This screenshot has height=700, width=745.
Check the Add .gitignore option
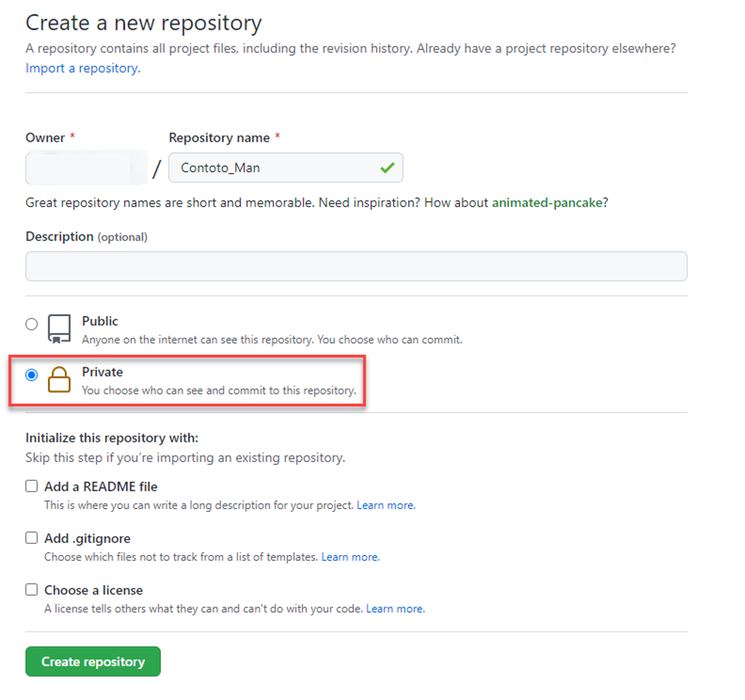(31, 538)
